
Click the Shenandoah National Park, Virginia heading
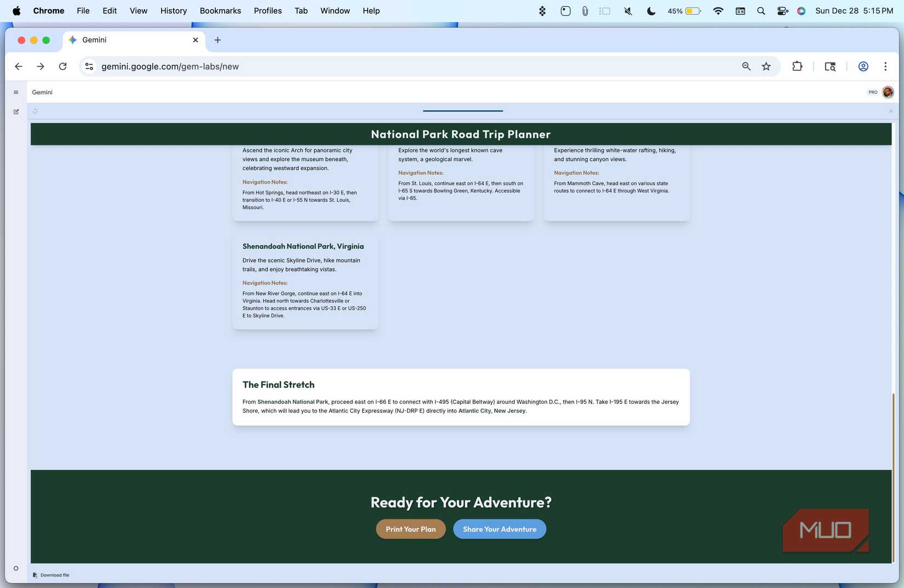coord(303,247)
